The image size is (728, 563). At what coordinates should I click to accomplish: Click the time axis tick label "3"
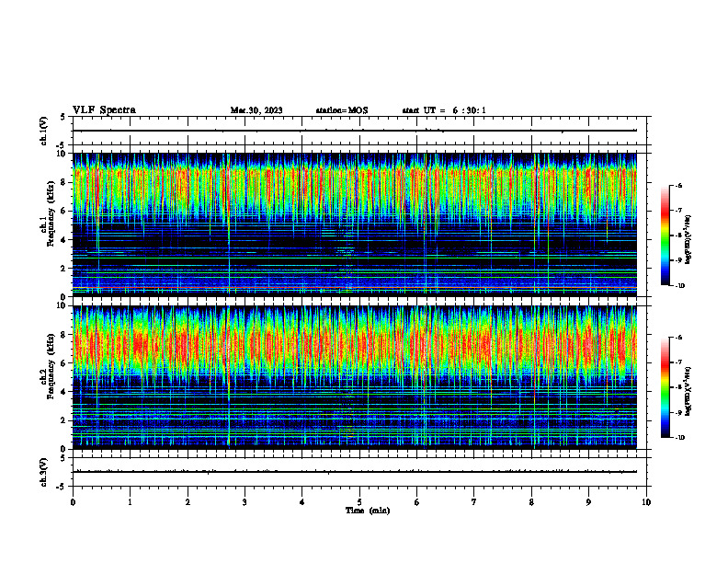[245, 502]
